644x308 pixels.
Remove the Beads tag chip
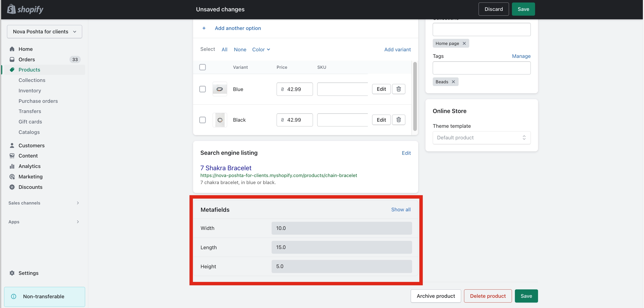453,82
